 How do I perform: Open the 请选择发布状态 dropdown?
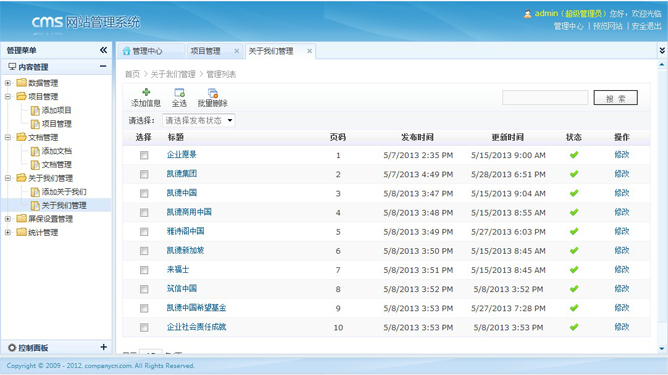(199, 121)
